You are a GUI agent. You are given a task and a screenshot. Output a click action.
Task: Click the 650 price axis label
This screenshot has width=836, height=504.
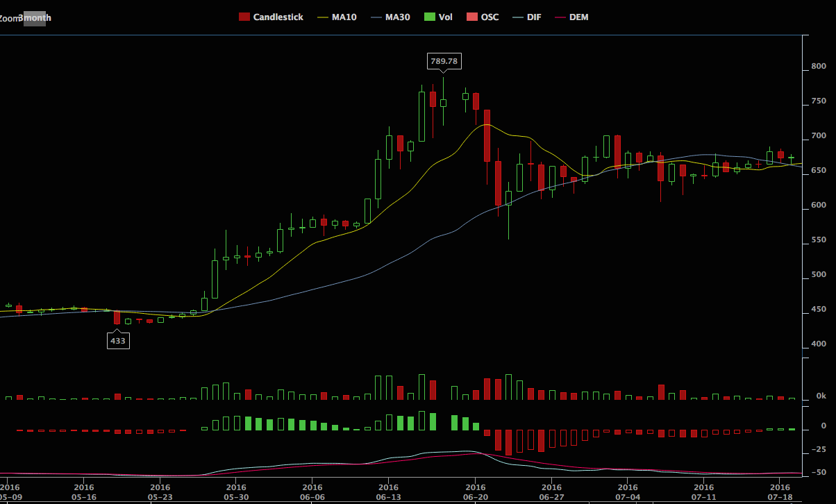819,171
